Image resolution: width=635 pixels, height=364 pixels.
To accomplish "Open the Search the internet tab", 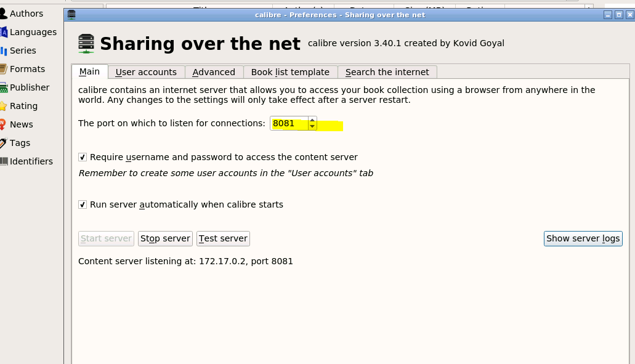I will pyautogui.click(x=387, y=72).
